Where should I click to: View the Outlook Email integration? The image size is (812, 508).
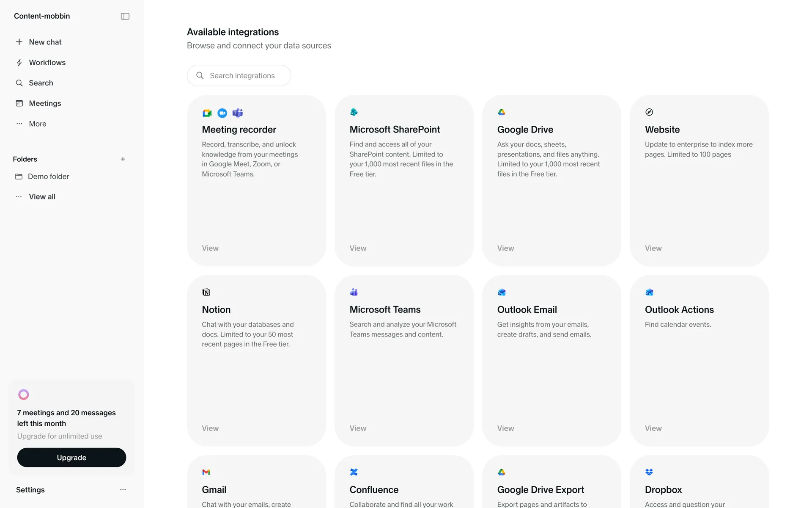tap(505, 428)
